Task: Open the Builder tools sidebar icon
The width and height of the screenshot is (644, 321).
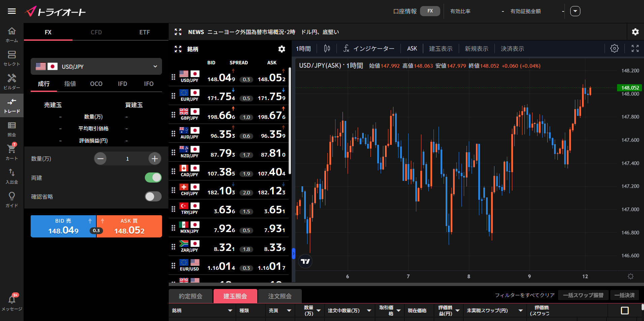Action: coord(12,82)
